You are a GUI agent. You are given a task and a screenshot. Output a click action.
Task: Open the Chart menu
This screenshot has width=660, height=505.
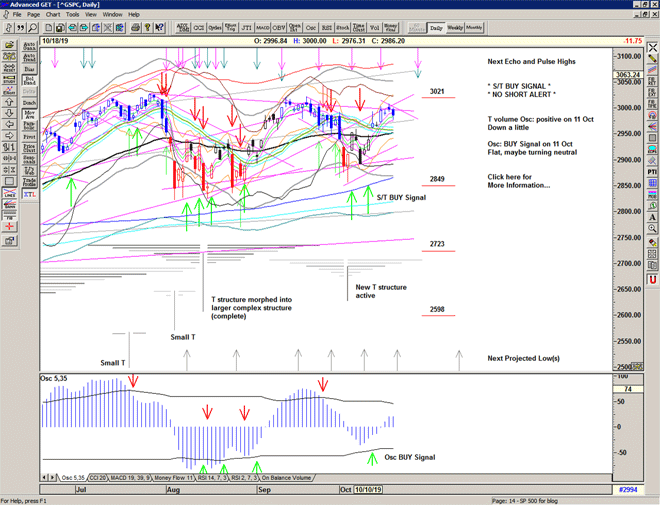point(53,14)
